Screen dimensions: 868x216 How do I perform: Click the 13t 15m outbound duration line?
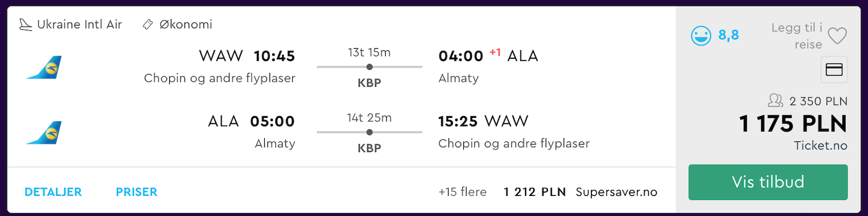(369, 67)
